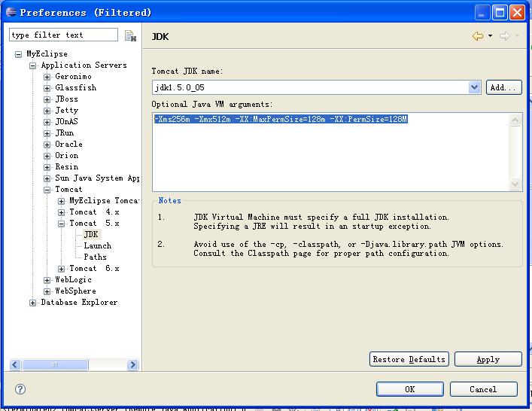This screenshot has height=411, width=532.
Task: Click the VM arguments scroll down arrow
Action: pos(515,184)
